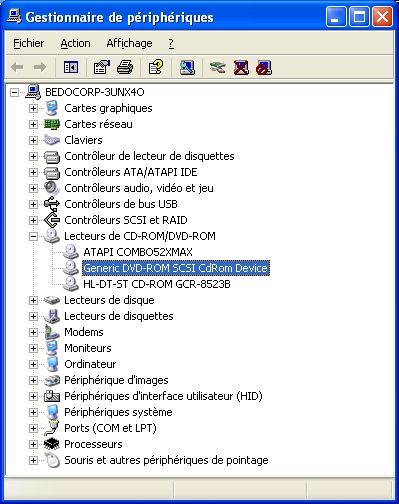
Task: Open the Fichier menu
Action: [28, 43]
